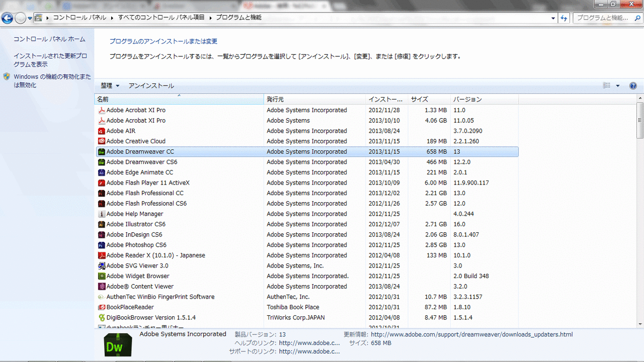Screen dimensions: 644x362
Task: Click the Adobe Widget Browser icon
Action: pyautogui.click(x=102, y=276)
